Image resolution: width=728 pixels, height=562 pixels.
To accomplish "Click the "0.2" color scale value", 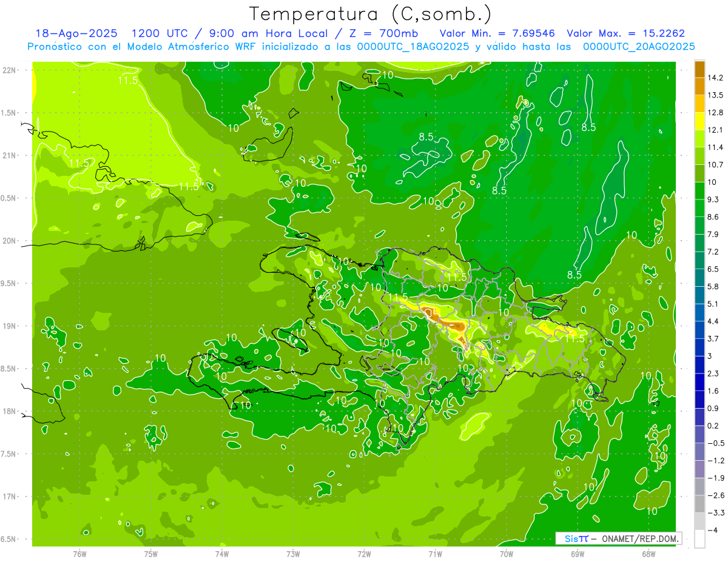I will point(713,426).
